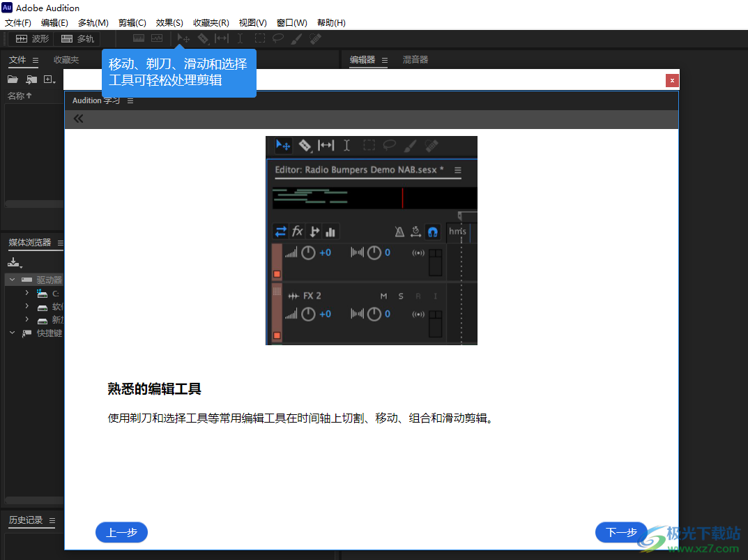The image size is (748, 560).
Task: Open the 效果 menu
Action: pyautogui.click(x=169, y=22)
